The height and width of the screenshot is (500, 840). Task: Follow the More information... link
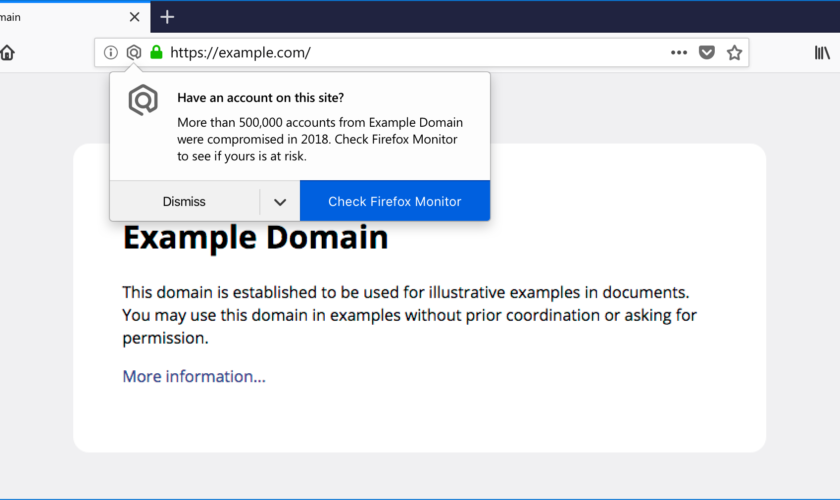pos(194,377)
